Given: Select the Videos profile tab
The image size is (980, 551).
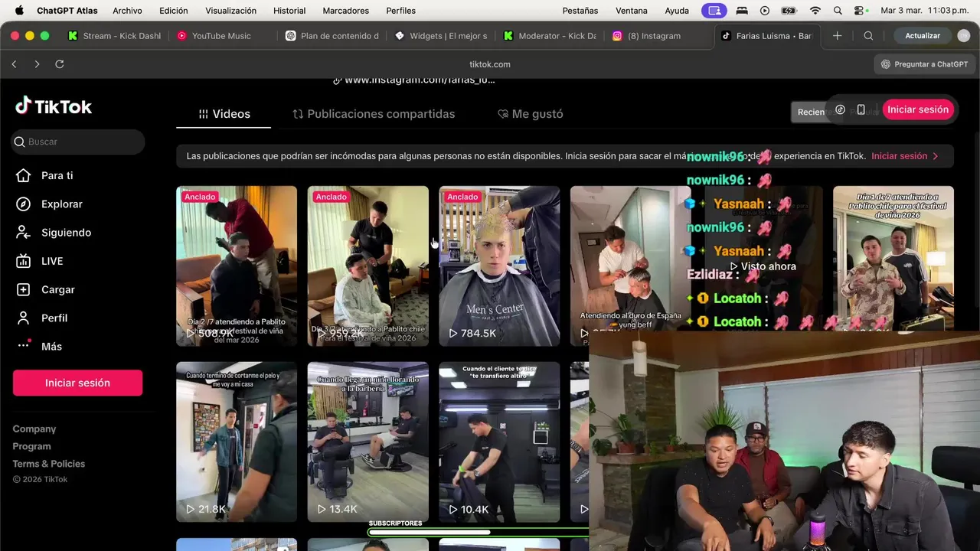Looking at the screenshot, I should coord(224,114).
